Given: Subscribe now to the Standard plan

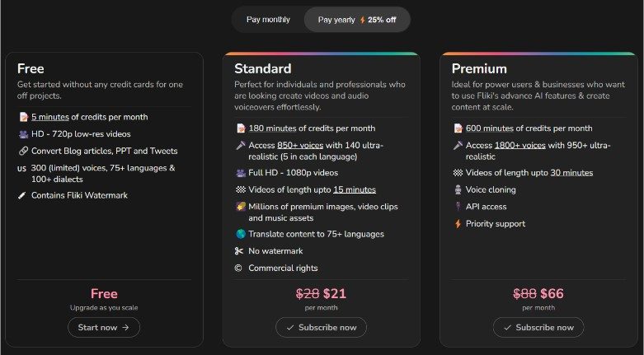Looking at the screenshot, I should pyautogui.click(x=322, y=328).
